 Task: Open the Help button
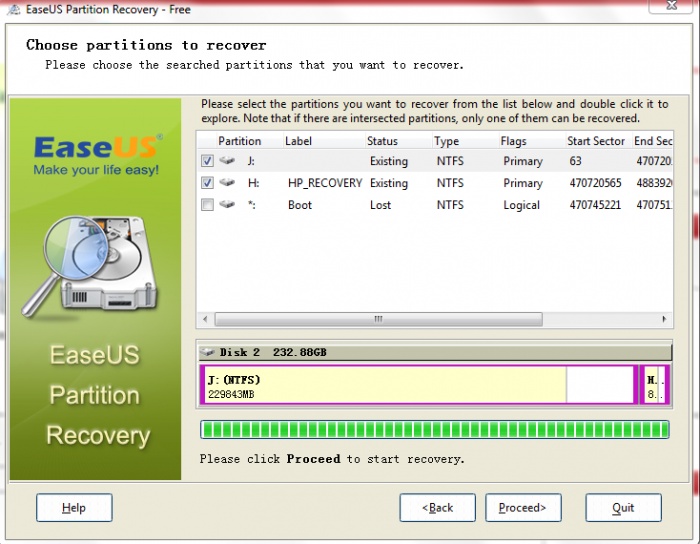tap(74, 507)
